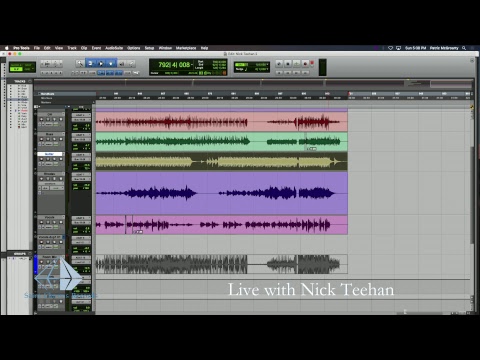
Task: Select the Selector tool
Action: (x=101, y=63)
